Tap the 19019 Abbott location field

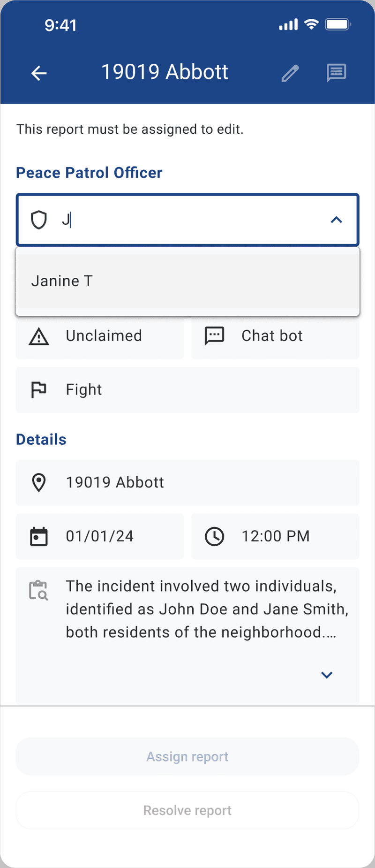(187, 483)
